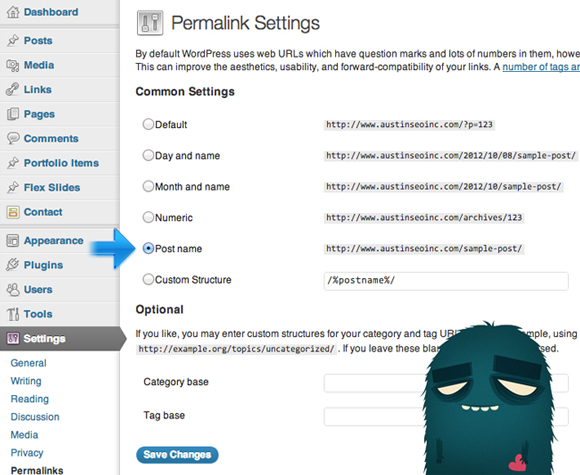Click the Save Changes button

(177, 455)
